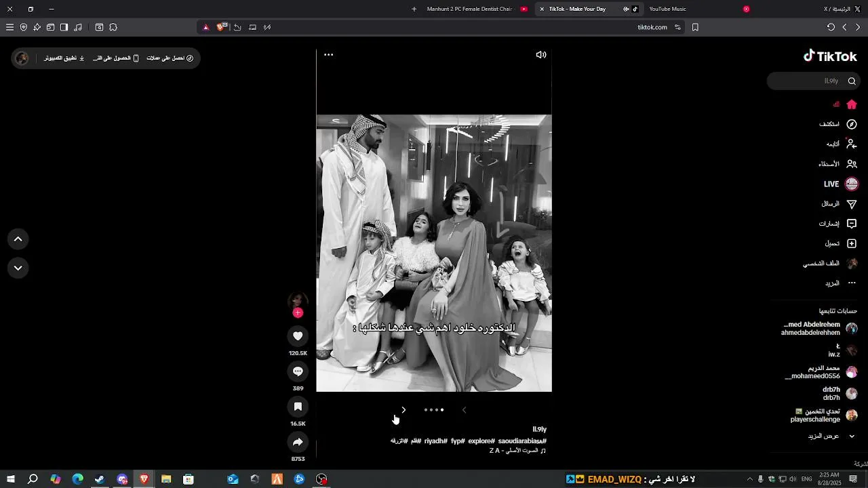Open creator username il.9ly link
The width and height of the screenshot is (868, 488).
point(539,429)
